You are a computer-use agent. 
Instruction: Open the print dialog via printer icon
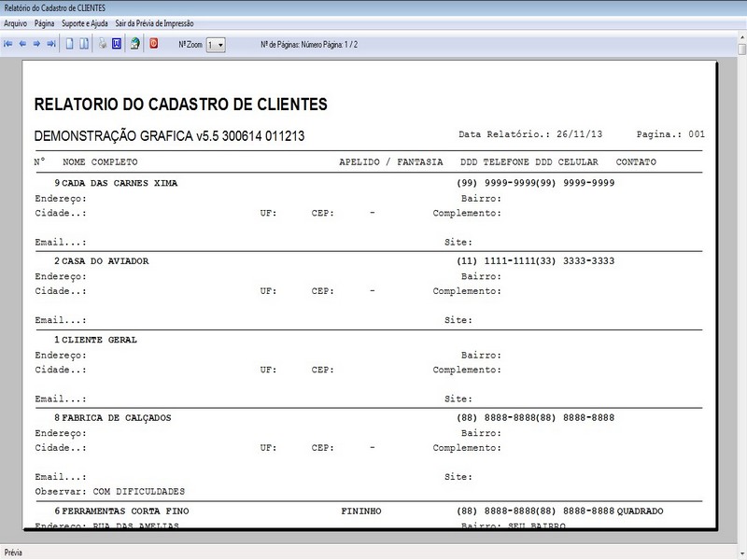(x=103, y=41)
